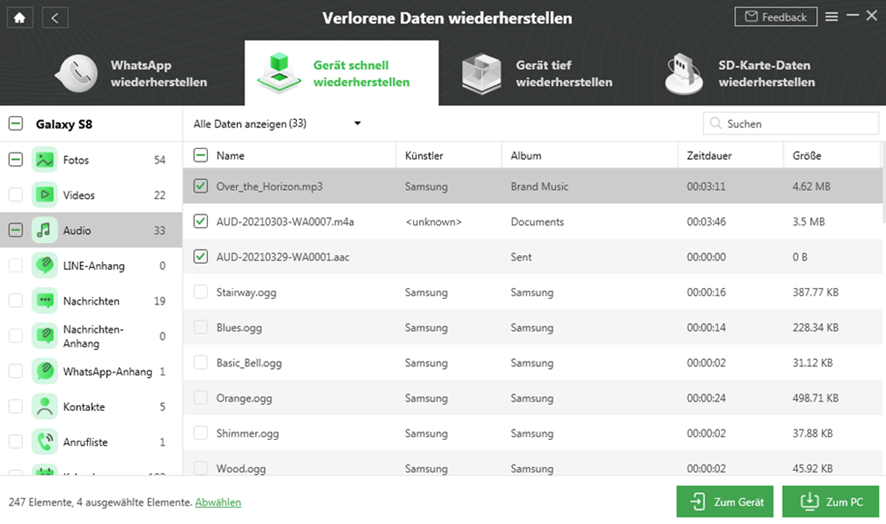Open the hamburger menu icon
This screenshot has height=524, width=886.
(x=832, y=17)
